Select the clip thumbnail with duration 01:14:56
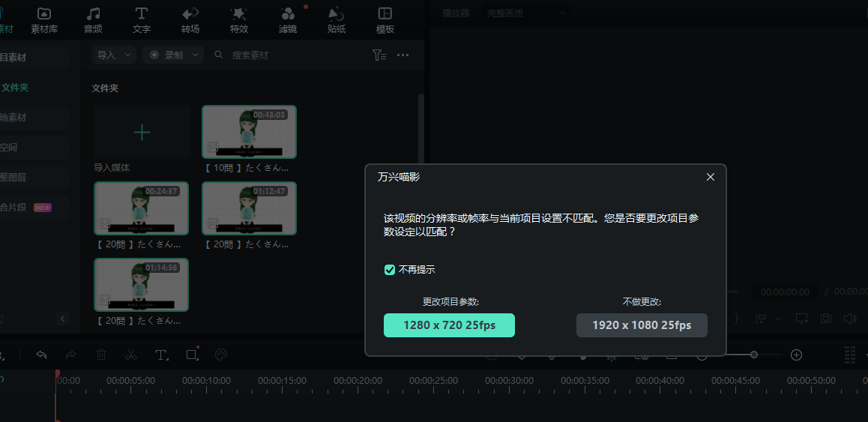Image resolution: width=868 pixels, height=422 pixels. pos(141,285)
